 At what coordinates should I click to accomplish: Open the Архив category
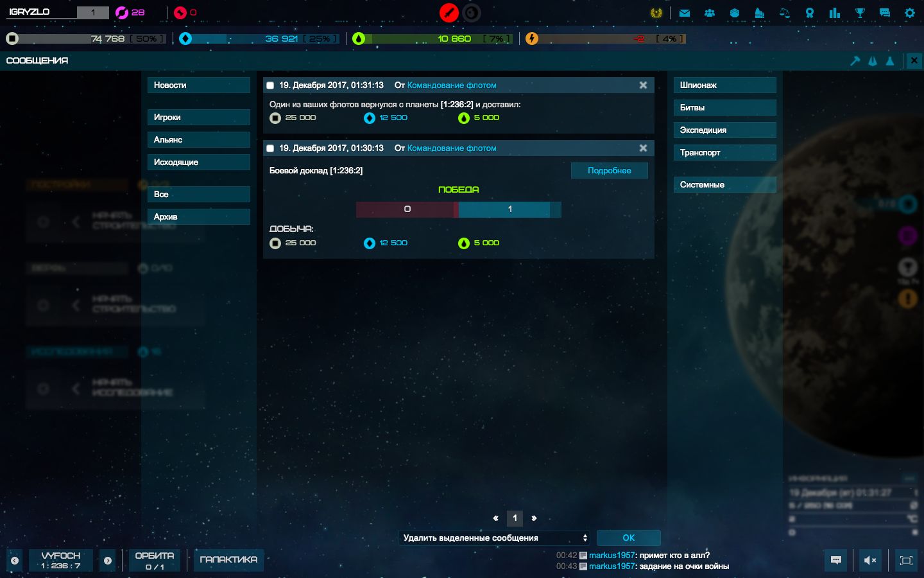tap(199, 217)
